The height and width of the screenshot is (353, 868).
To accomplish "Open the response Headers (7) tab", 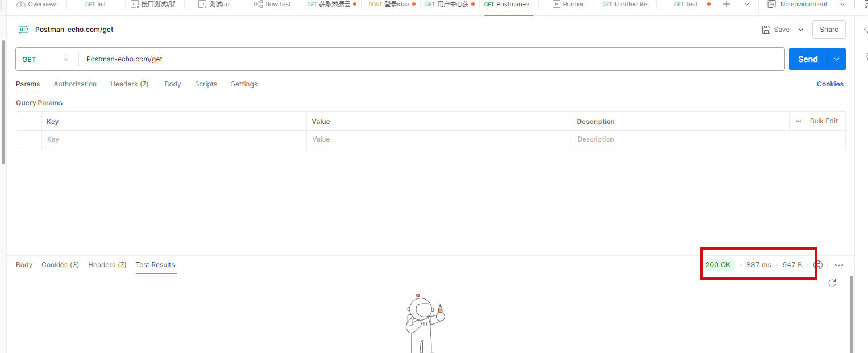I will pyautogui.click(x=107, y=264).
